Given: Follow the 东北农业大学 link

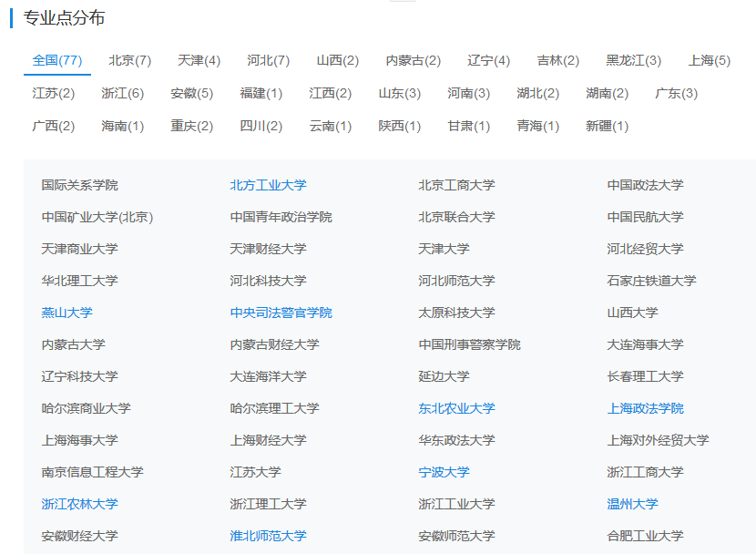Looking at the screenshot, I should click(x=456, y=408).
